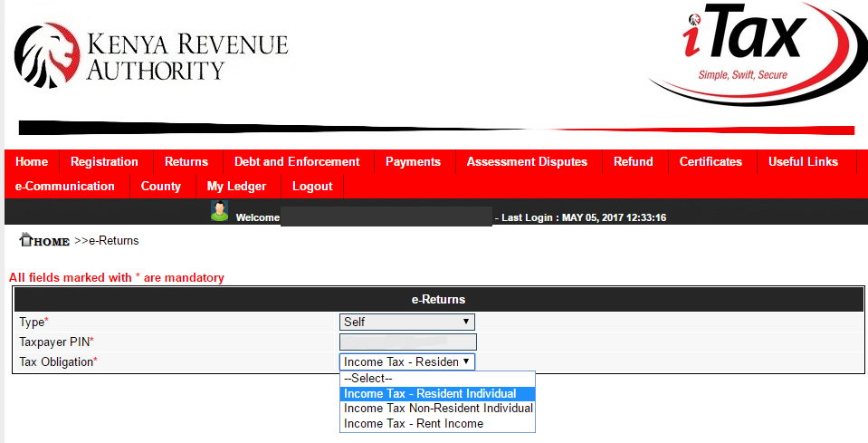The height and width of the screenshot is (443, 868).
Task: Open the Payments menu
Action: pos(413,162)
